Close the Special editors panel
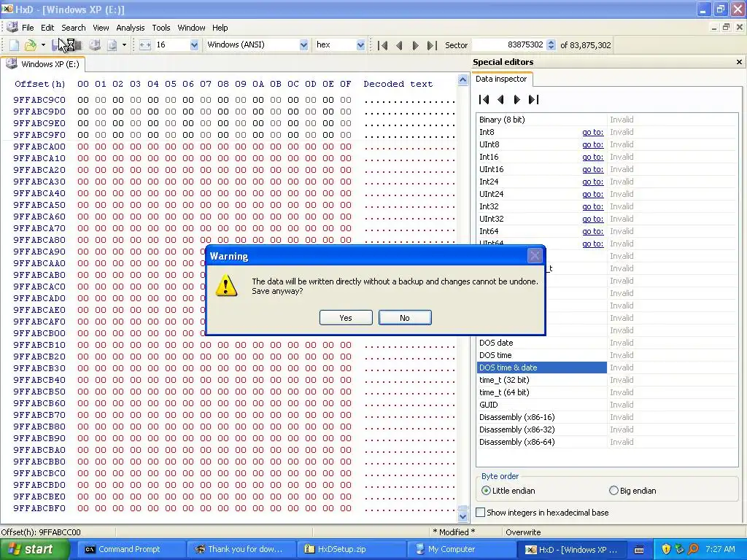The height and width of the screenshot is (560, 747). pyautogui.click(x=739, y=62)
